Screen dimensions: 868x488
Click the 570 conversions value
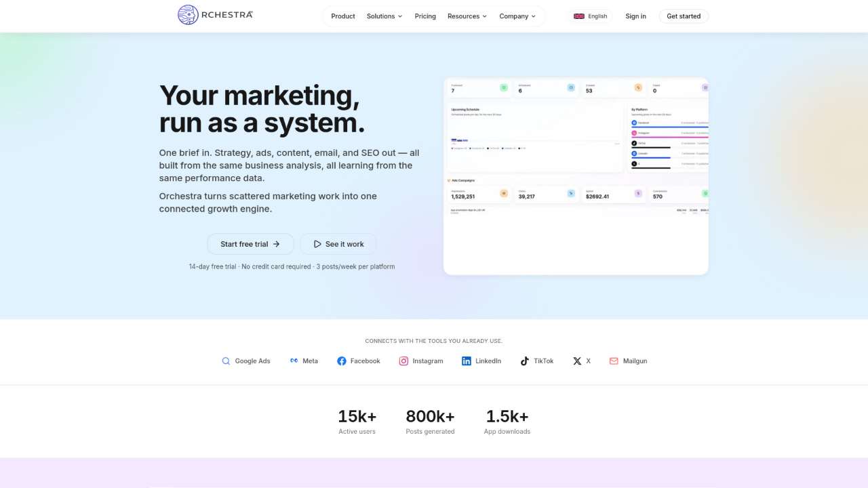658,197
